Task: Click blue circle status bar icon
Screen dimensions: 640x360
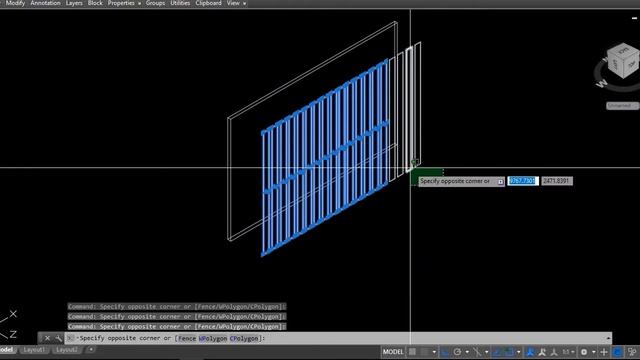Action: pos(618,352)
